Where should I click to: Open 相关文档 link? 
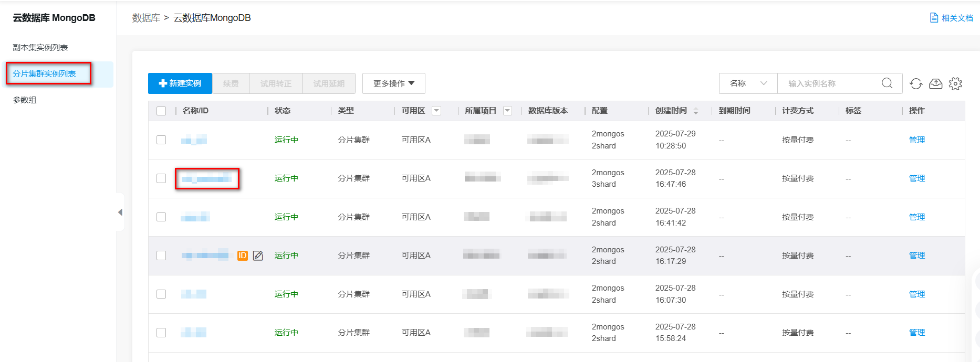tap(951, 18)
